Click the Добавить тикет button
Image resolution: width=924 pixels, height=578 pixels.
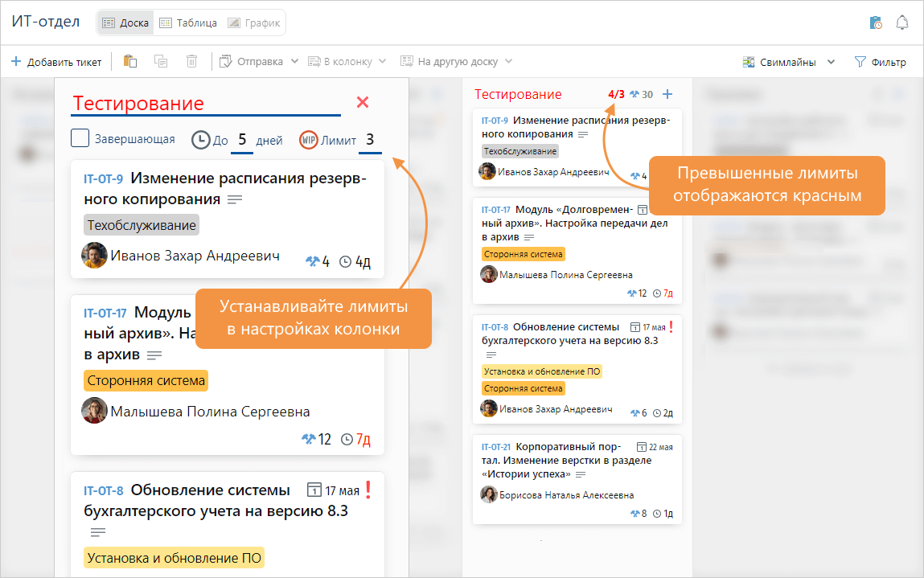56,62
